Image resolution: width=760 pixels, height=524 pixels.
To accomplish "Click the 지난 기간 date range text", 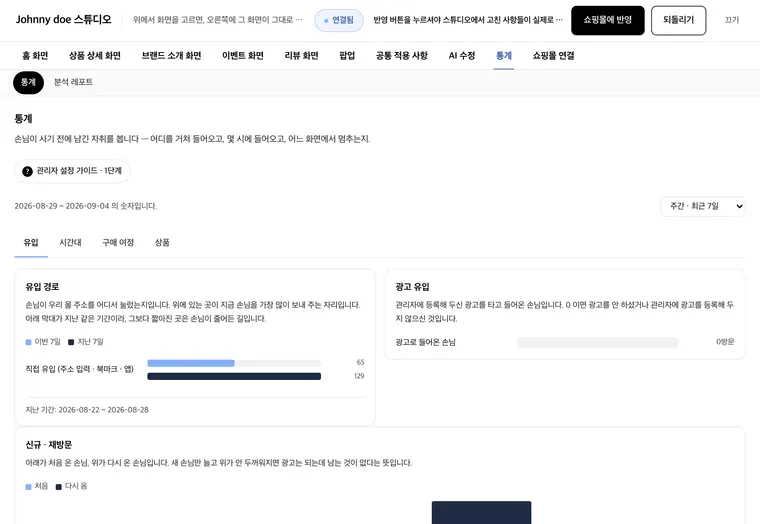I will [x=87, y=410].
